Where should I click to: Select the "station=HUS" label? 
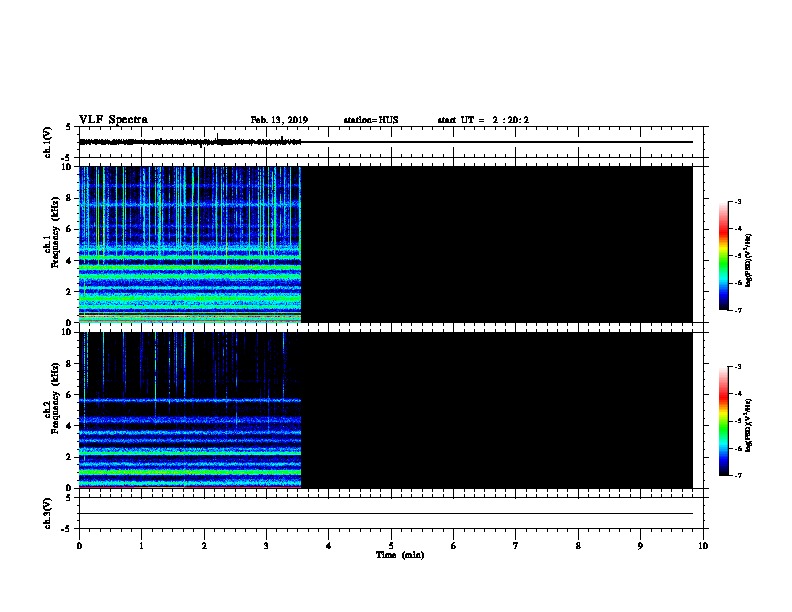pyautogui.click(x=371, y=120)
